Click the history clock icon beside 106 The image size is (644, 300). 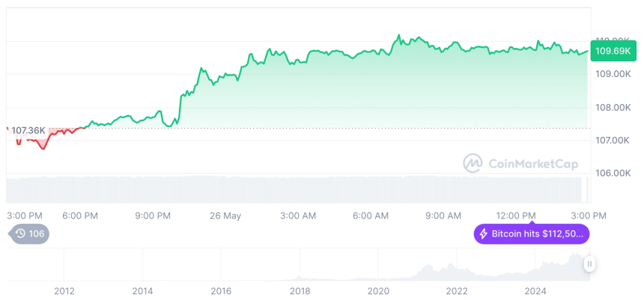(x=20, y=233)
